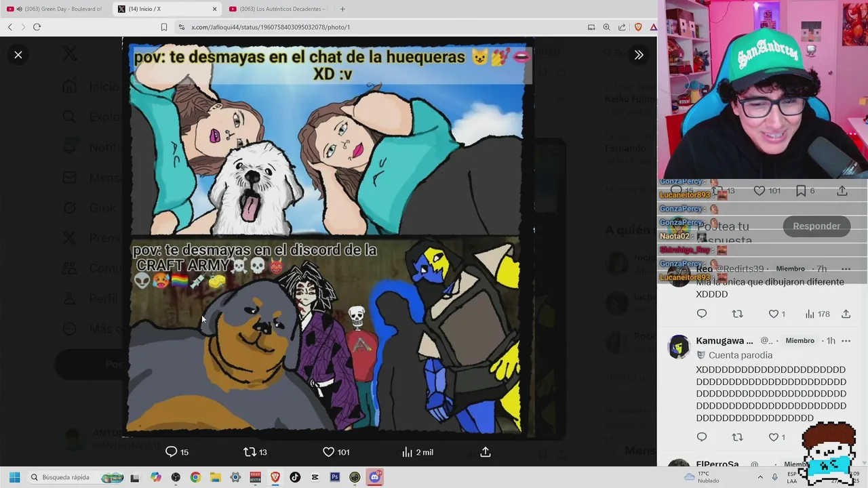The width and height of the screenshot is (868, 488).
Task: Bookmark this page in address bar
Action: pos(164,27)
